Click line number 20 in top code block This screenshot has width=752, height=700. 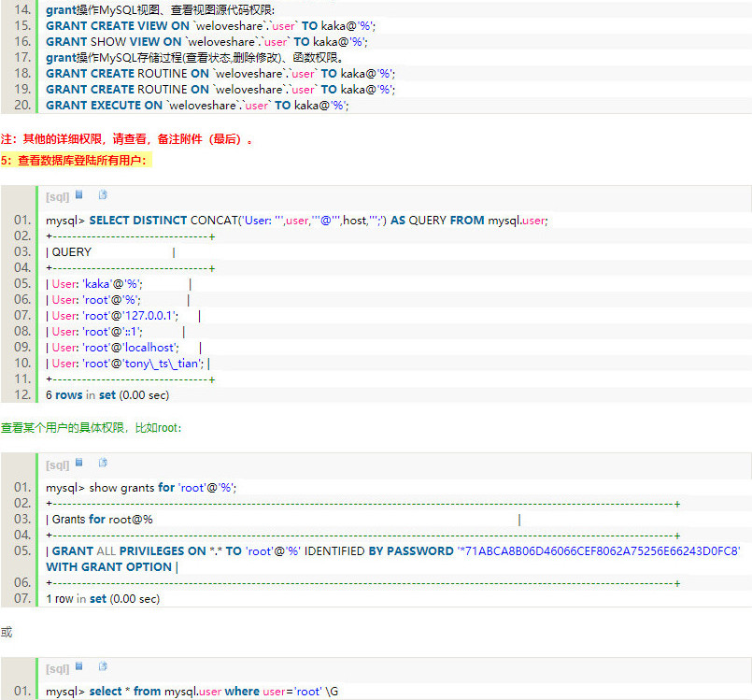[x=22, y=105]
